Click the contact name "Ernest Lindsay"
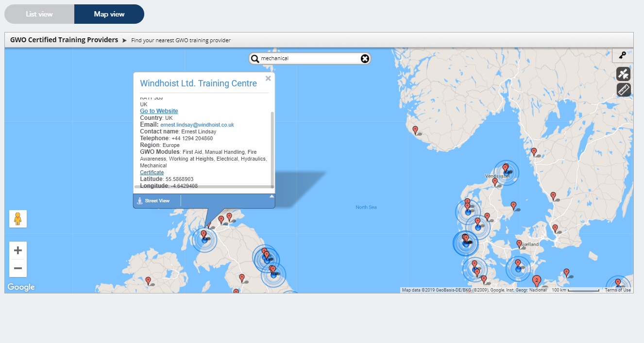Image resolution: width=644 pixels, height=343 pixels. coord(199,131)
